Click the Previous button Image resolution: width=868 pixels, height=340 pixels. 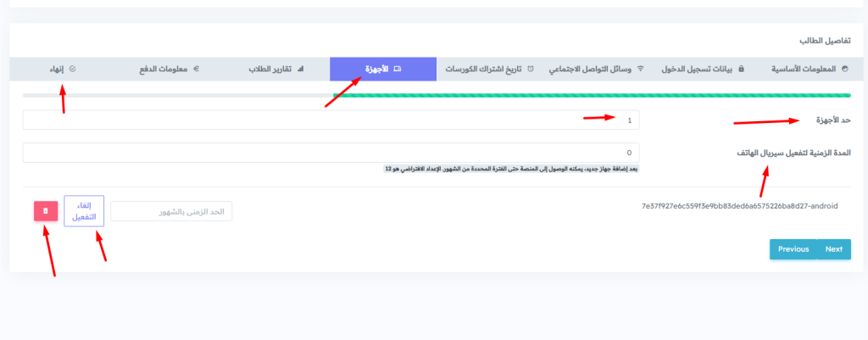(793, 249)
